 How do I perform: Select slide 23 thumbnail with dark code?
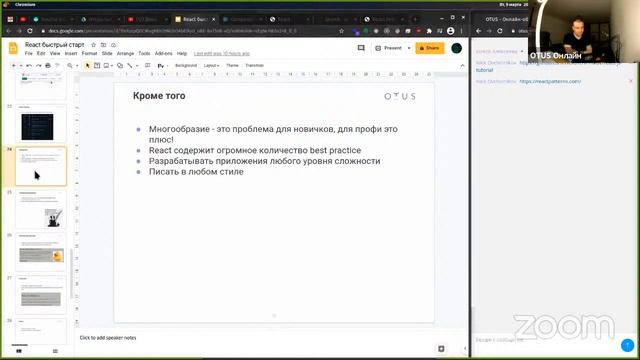pyautogui.click(x=41, y=123)
